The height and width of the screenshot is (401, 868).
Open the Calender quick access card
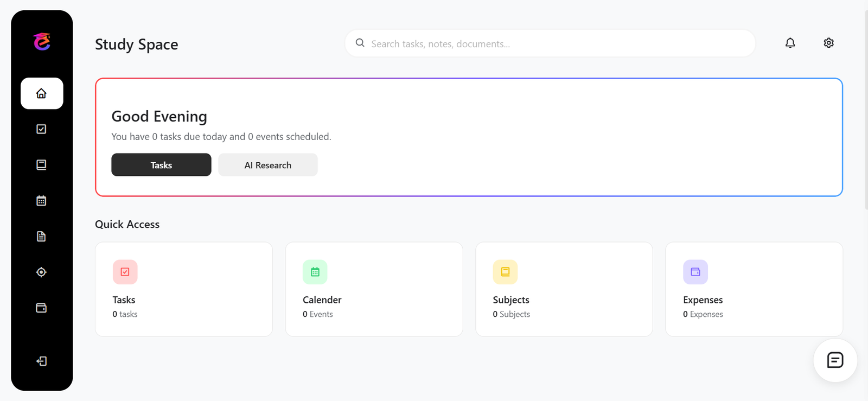374,289
